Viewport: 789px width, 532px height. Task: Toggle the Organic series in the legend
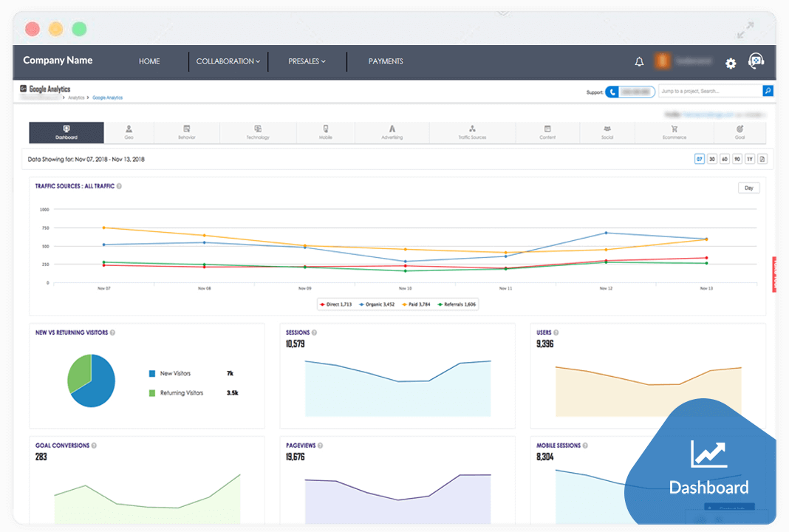[x=381, y=304]
